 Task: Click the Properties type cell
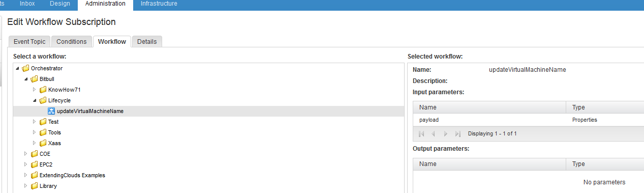click(605, 120)
